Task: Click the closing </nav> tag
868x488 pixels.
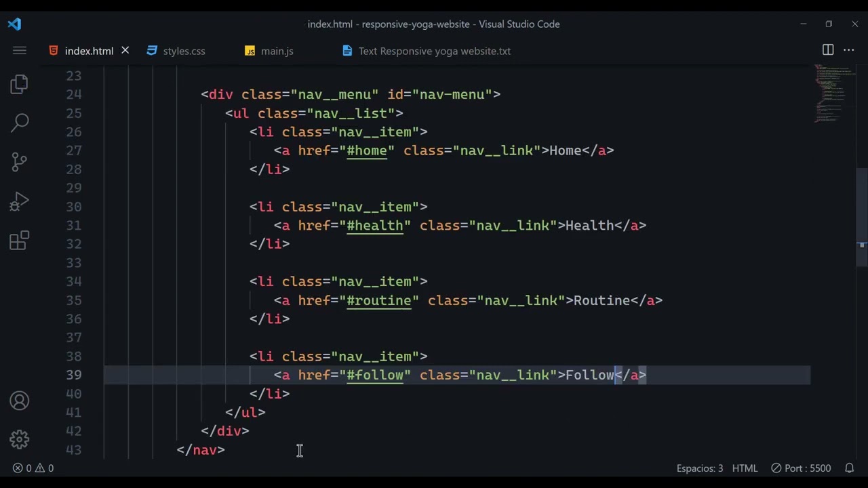Action: click(x=201, y=450)
